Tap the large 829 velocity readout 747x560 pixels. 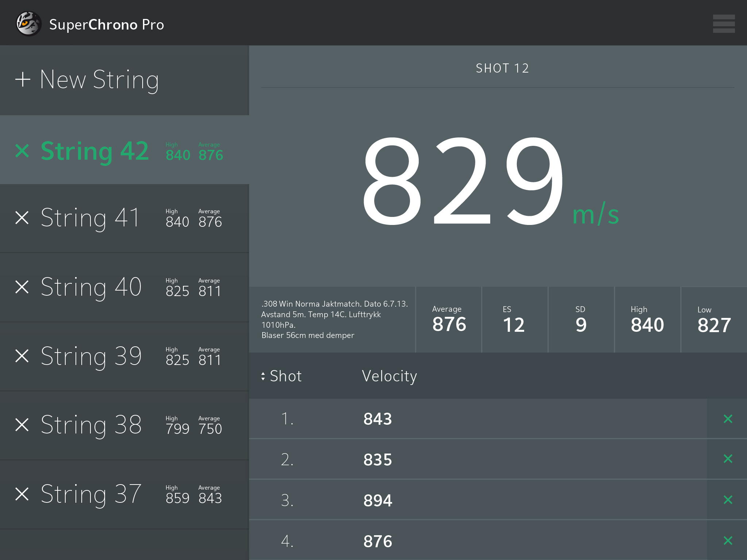463,181
